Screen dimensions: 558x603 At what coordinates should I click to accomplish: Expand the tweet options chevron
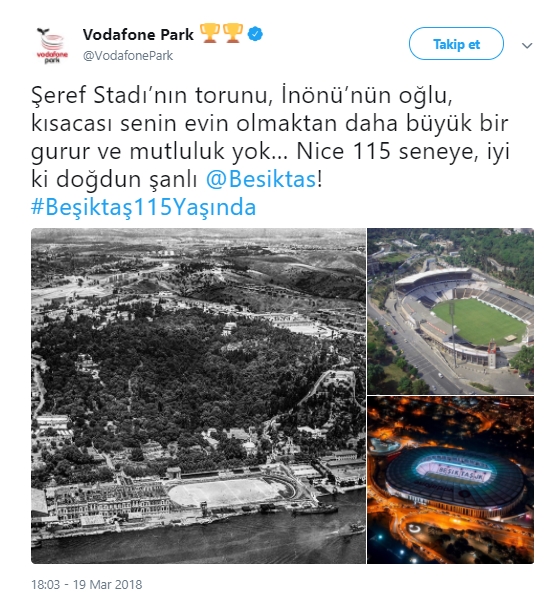[x=526, y=45]
